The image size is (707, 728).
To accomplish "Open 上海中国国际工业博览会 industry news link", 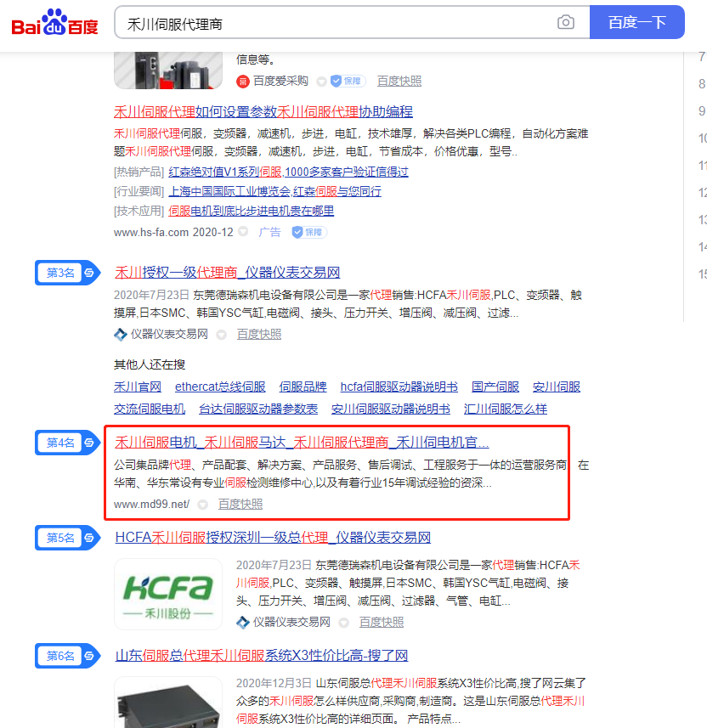I will (275, 192).
